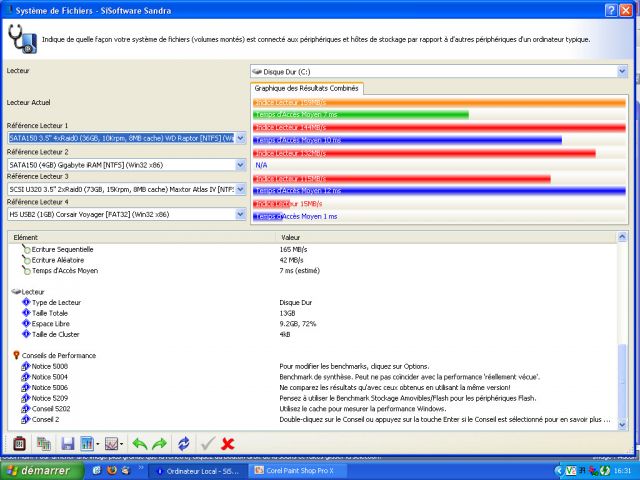Click the Type de Lecteur info icon
The width and height of the screenshot is (640, 480).
[26, 302]
